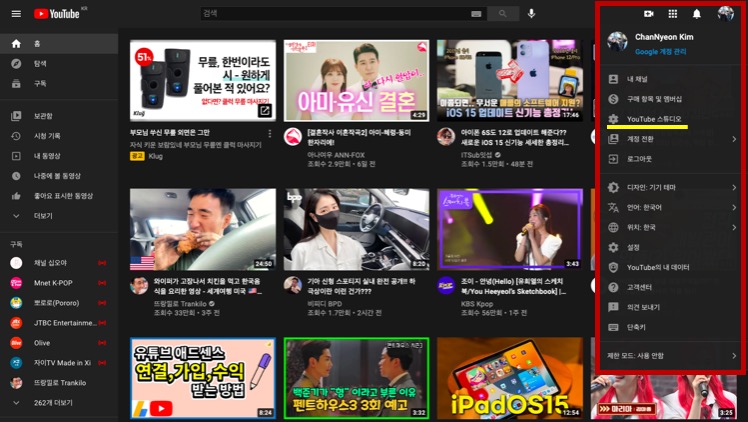Open the Klug knee massager ad thumbnail
748x422 pixels.
tap(203, 81)
